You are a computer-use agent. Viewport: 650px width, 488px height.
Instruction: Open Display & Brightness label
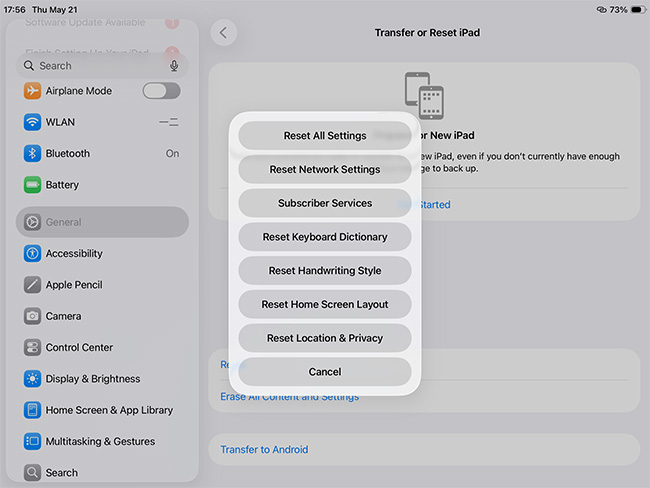(93, 379)
